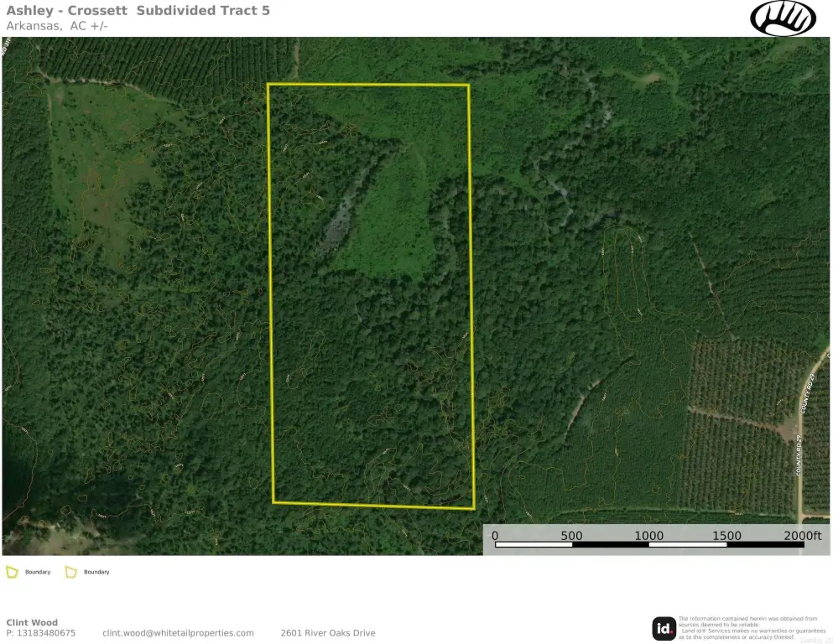Click the map title Ashley - Crossett Subdivided Tract 5
Viewport: 833px width, 644px height.
pyautogui.click(x=138, y=11)
